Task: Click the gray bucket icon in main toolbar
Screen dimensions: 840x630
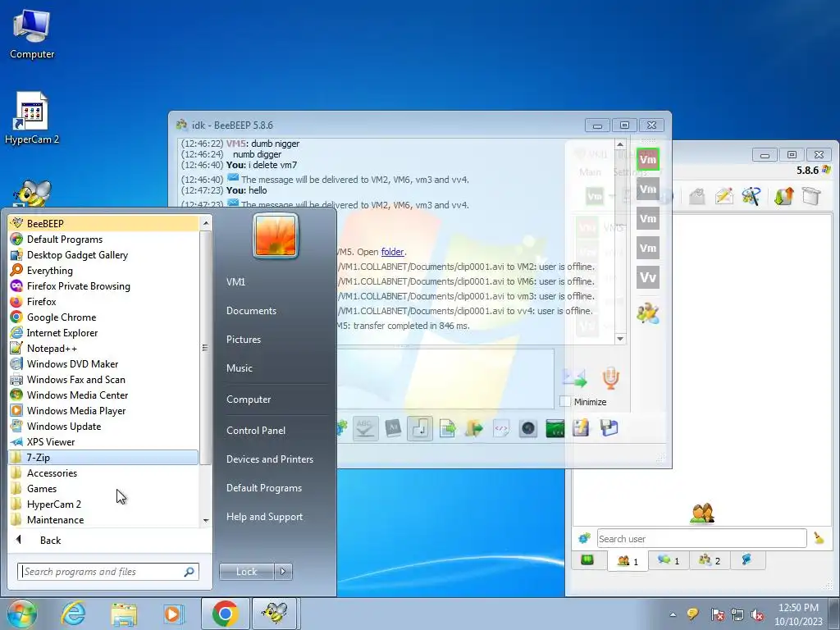Action: (811, 196)
